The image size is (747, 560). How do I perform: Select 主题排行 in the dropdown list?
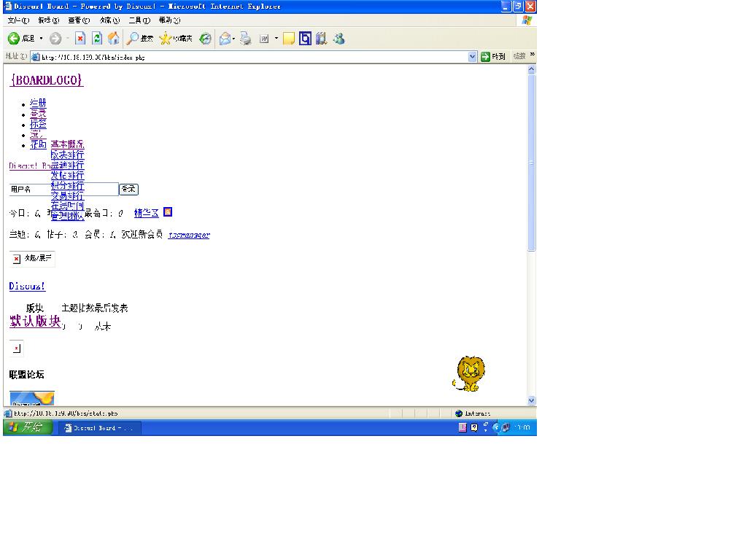68,166
